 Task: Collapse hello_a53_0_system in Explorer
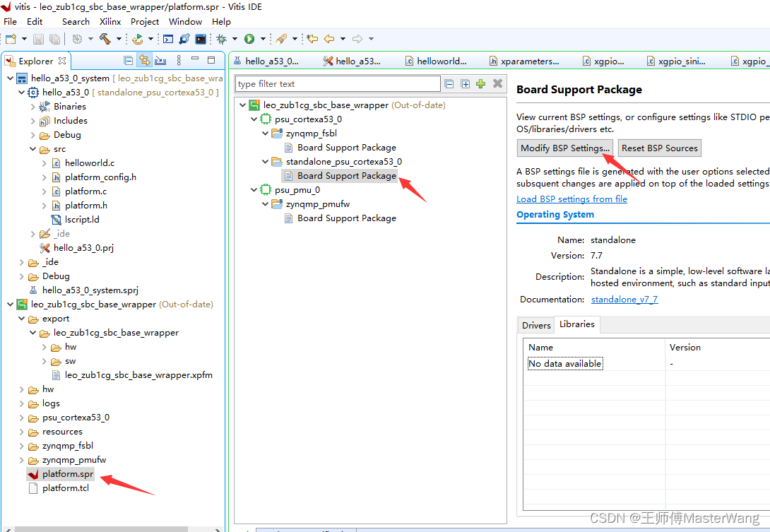(x=10, y=78)
